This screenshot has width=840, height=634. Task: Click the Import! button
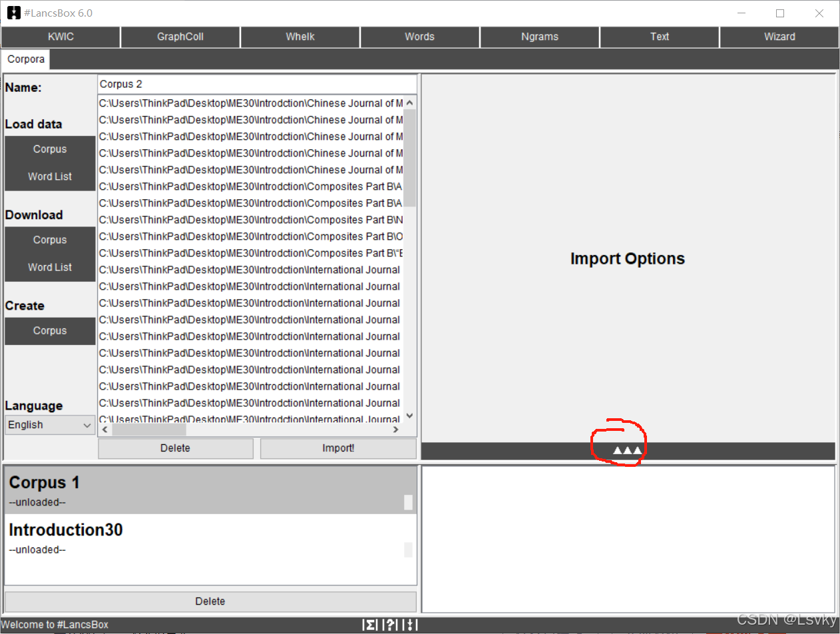pos(338,448)
